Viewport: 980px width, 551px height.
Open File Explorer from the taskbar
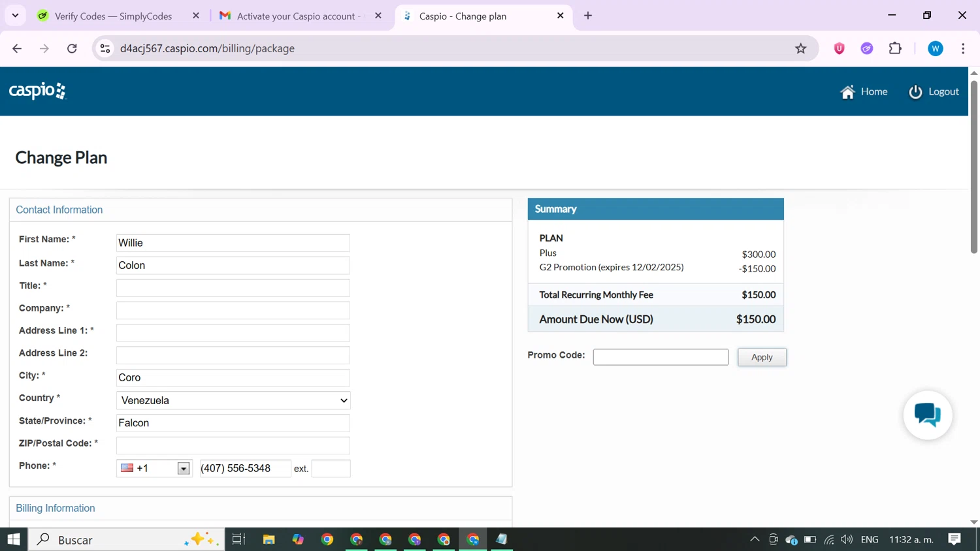pyautogui.click(x=269, y=539)
